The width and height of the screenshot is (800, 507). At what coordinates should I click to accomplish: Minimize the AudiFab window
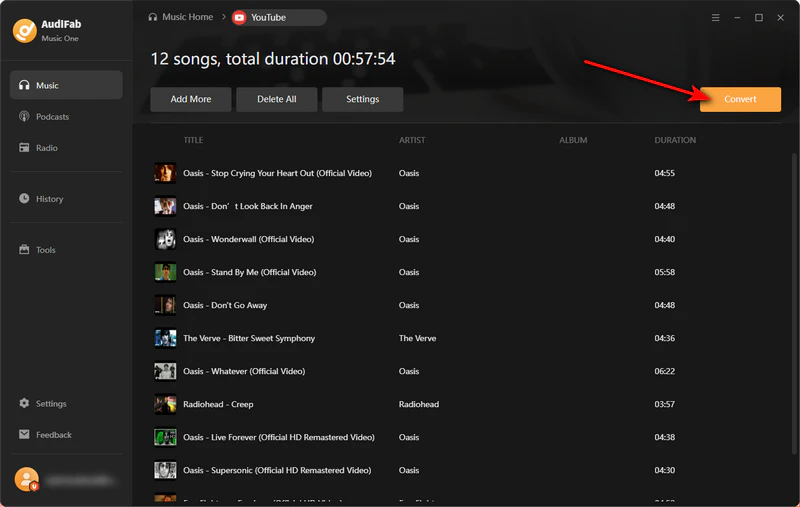[x=737, y=17]
